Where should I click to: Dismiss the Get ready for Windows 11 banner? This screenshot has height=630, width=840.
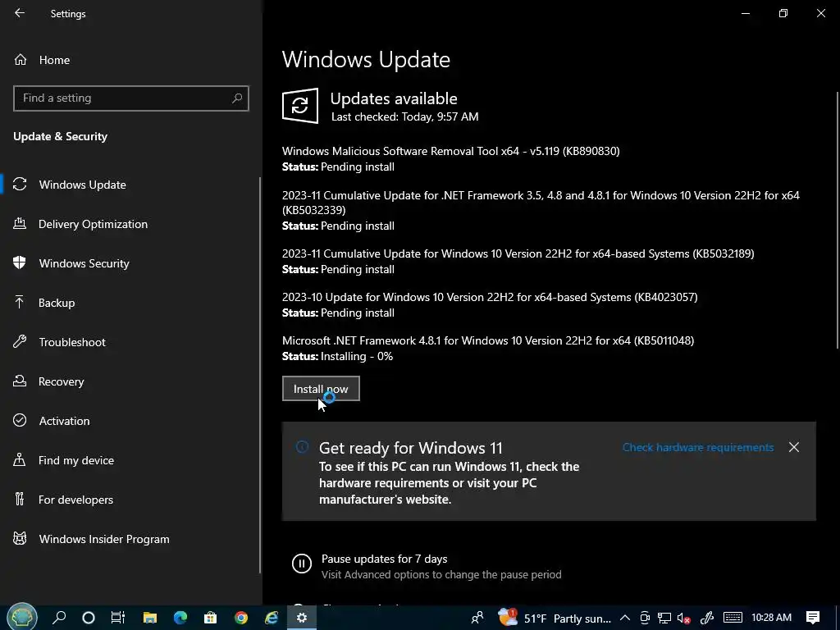(x=794, y=447)
